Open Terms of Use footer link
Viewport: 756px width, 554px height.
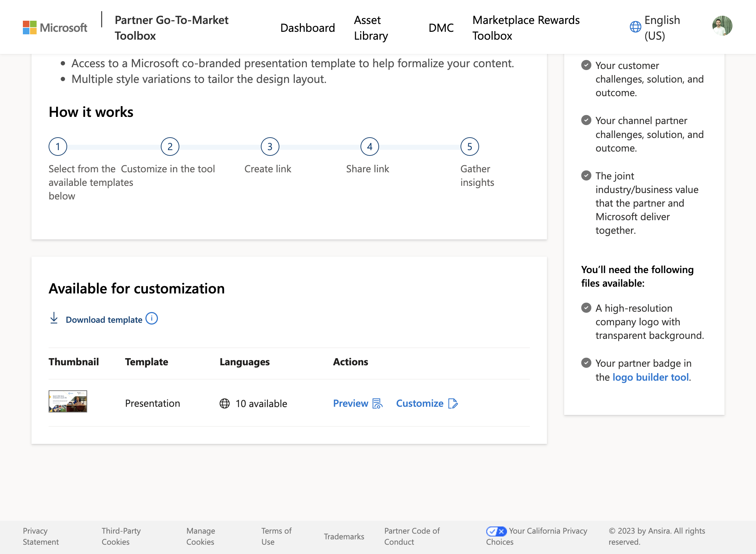(x=276, y=536)
